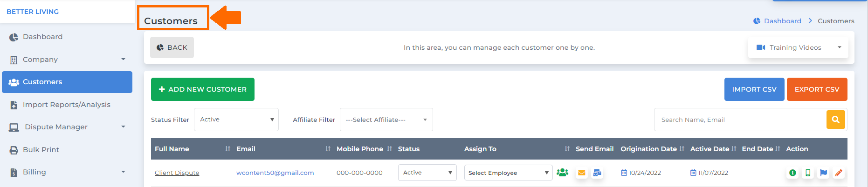
Task: Click the Add New Customer button
Action: [x=203, y=89]
